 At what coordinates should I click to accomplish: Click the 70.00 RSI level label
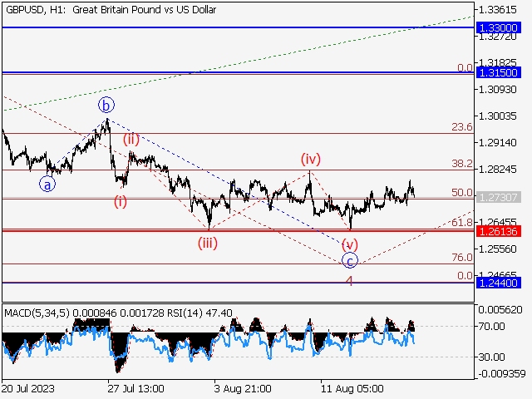[x=491, y=327]
